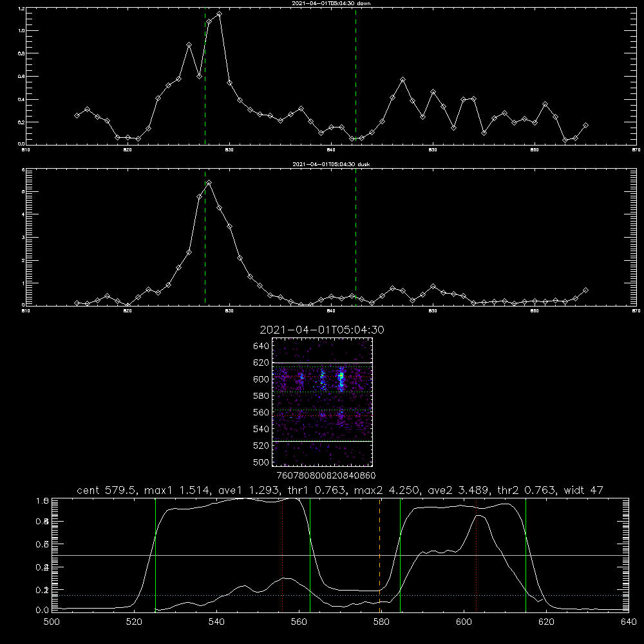Click the highest peak diamond in the dawn plot
Viewport: 644px width, 644px height.
coord(219,14)
